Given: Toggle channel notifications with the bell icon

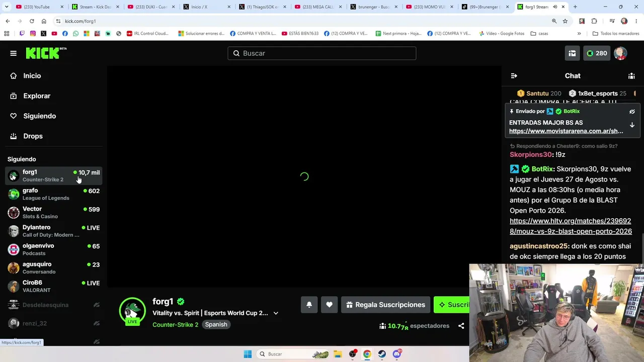Looking at the screenshot, I should pyautogui.click(x=309, y=305).
